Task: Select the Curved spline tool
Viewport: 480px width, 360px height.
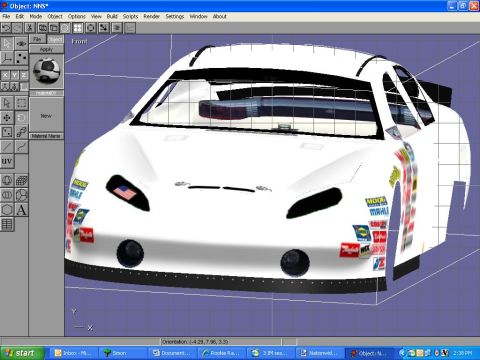Action: (x=21, y=147)
